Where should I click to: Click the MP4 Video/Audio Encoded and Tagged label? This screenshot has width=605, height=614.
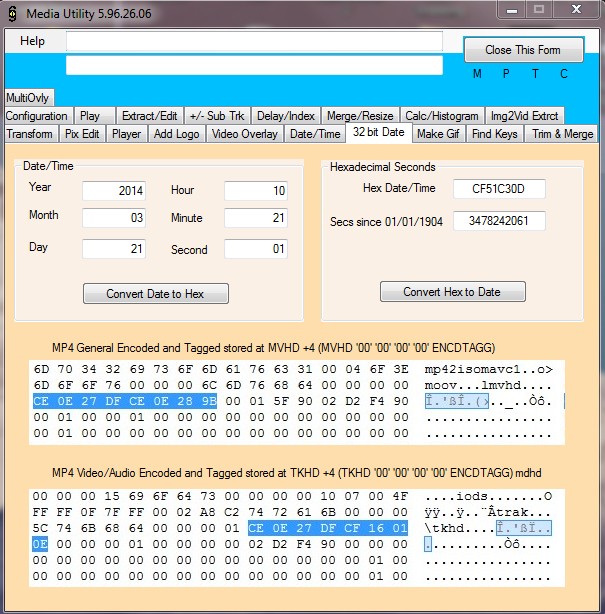(x=297, y=473)
